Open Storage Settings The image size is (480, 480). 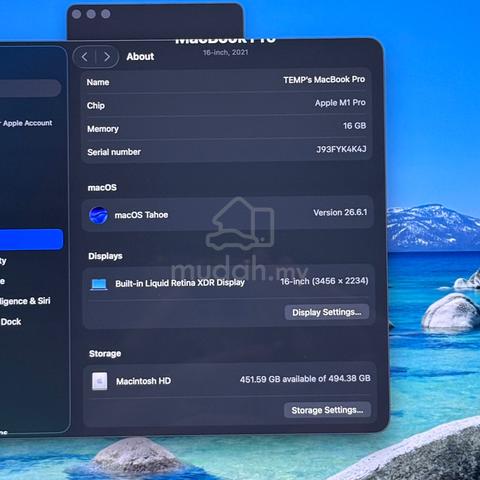pyautogui.click(x=327, y=410)
